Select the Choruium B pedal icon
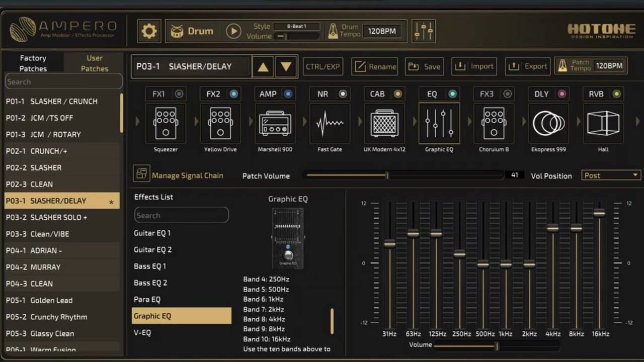 494,123
